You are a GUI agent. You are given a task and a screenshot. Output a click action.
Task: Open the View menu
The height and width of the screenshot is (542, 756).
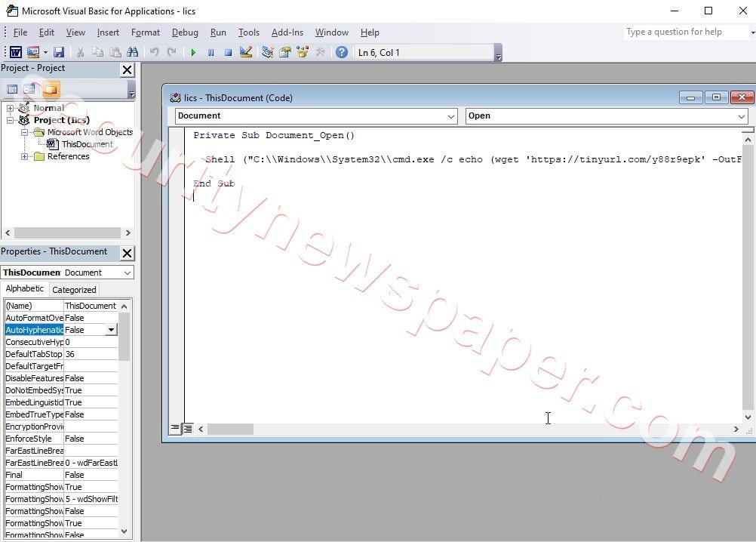75,32
